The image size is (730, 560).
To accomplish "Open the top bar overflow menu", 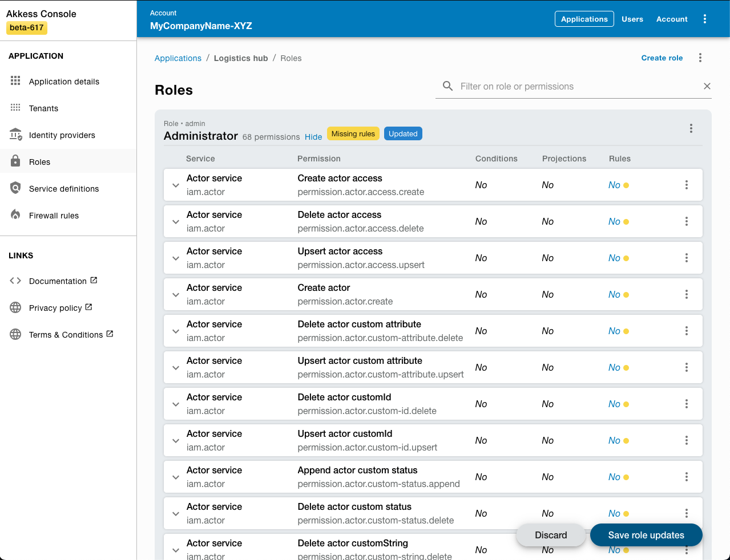I will [705, 19].
